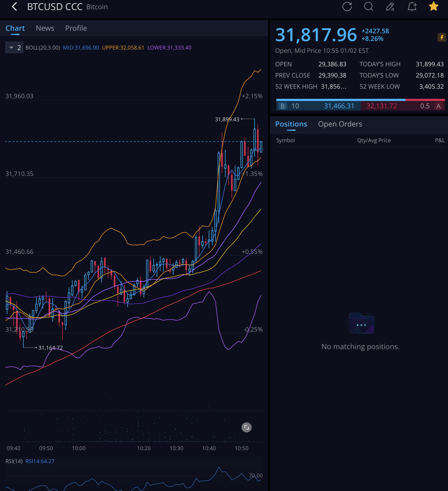
Task: Select the Chart tab
Action: 15,28
